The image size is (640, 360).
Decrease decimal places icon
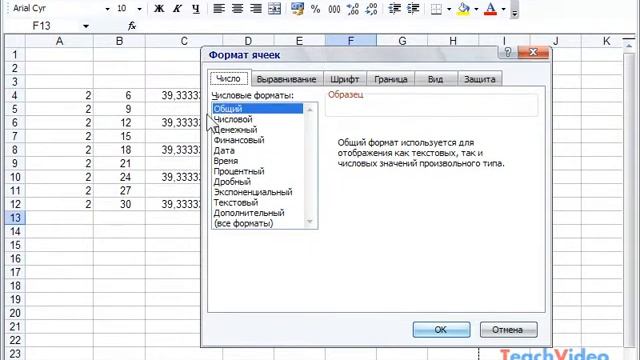point(371,9)
